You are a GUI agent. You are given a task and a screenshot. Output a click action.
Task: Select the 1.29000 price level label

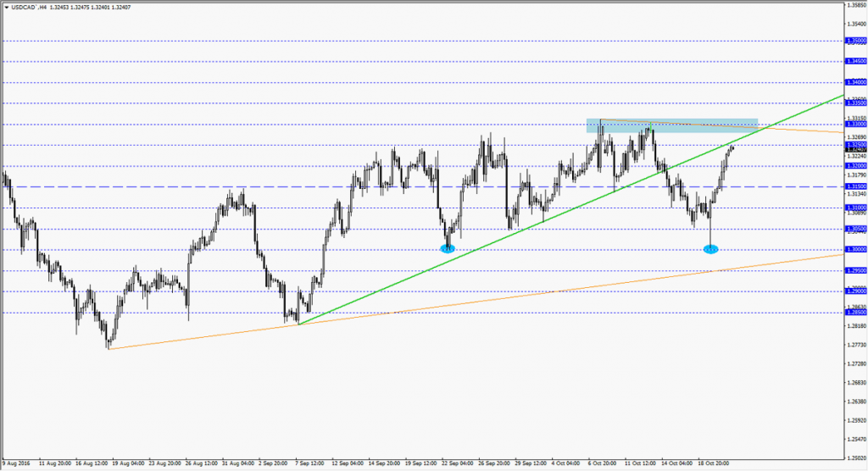pyautogui.click(x=856, y=291)
